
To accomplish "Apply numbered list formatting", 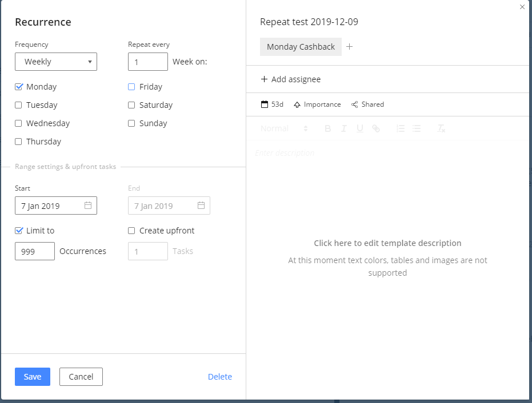I will [401, 128].
